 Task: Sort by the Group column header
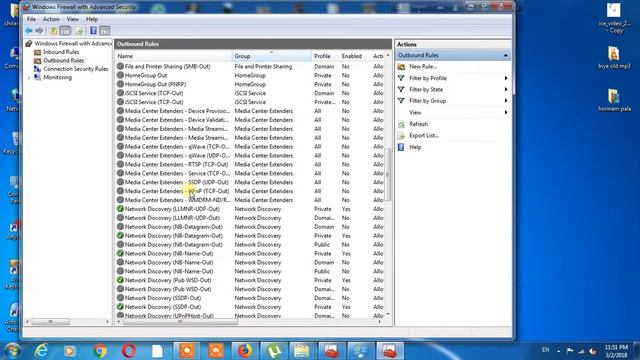(x=271, y=56)
